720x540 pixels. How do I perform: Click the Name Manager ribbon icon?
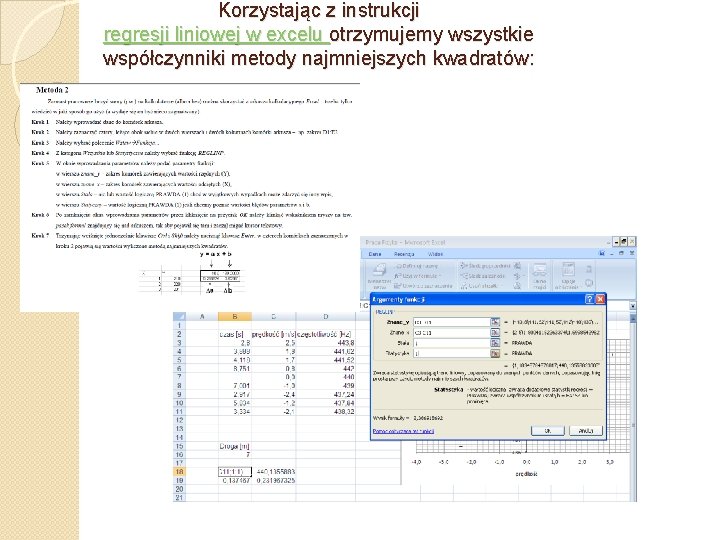pyautogui.click(x=379, y=276)
